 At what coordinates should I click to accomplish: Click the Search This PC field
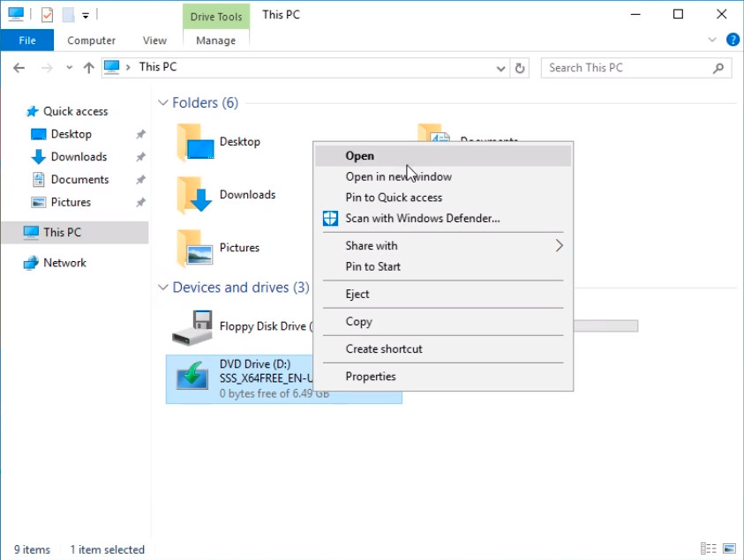click(636, 68)
